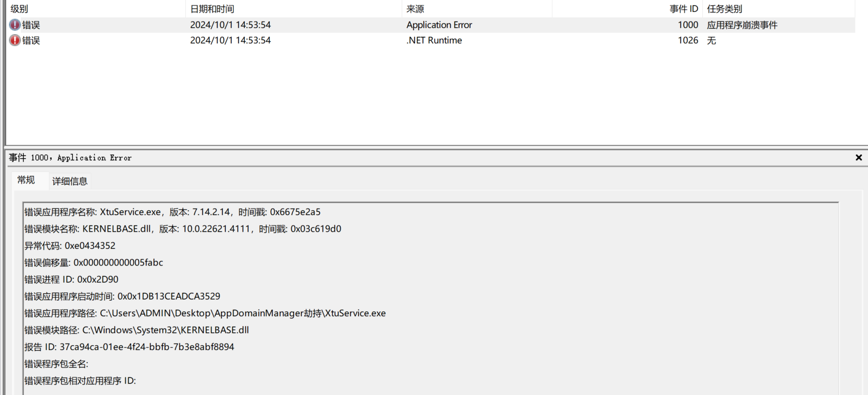Click the XtuService.exe faulting application name line

[x=173, y=212]
